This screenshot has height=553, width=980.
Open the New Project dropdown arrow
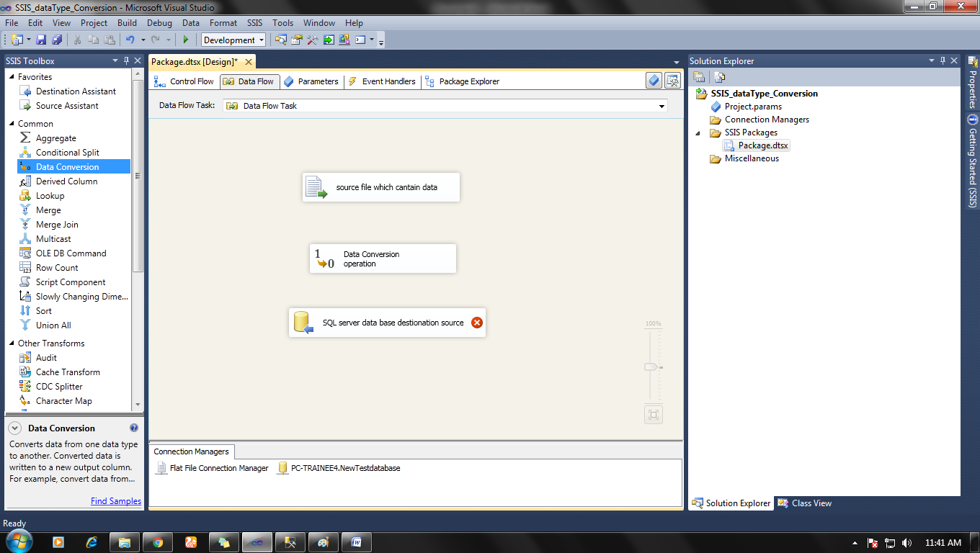27,40
